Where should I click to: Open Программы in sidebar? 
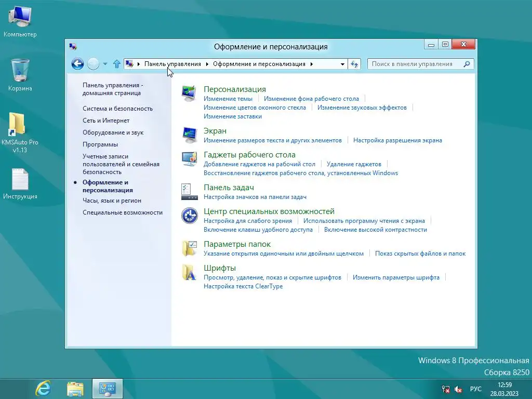[x=100, y=144]
